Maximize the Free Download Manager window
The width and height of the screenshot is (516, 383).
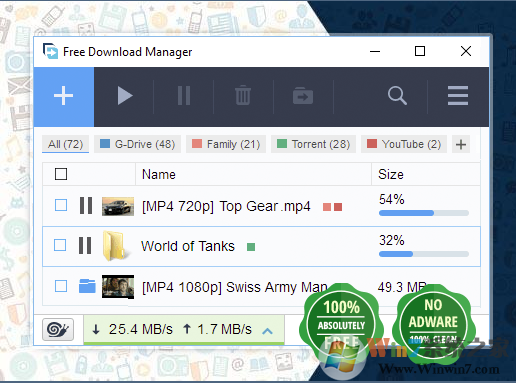pyautogui.click(x=420, y=51)
